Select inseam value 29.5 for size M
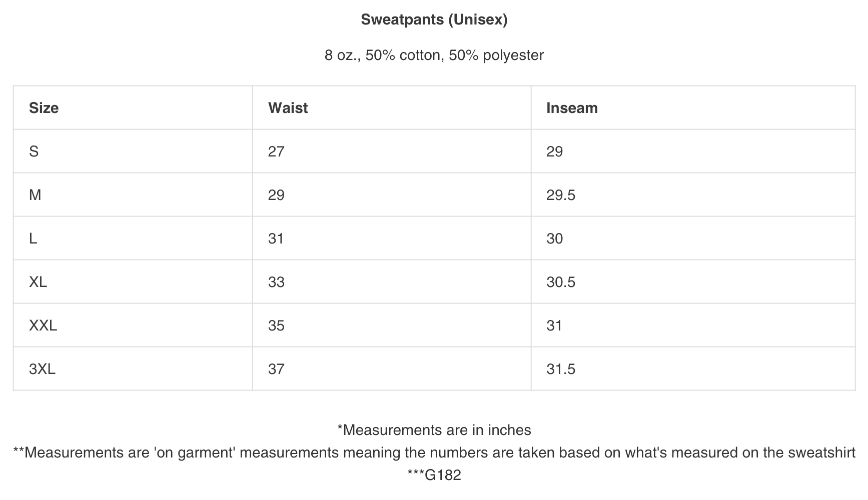 561,195
